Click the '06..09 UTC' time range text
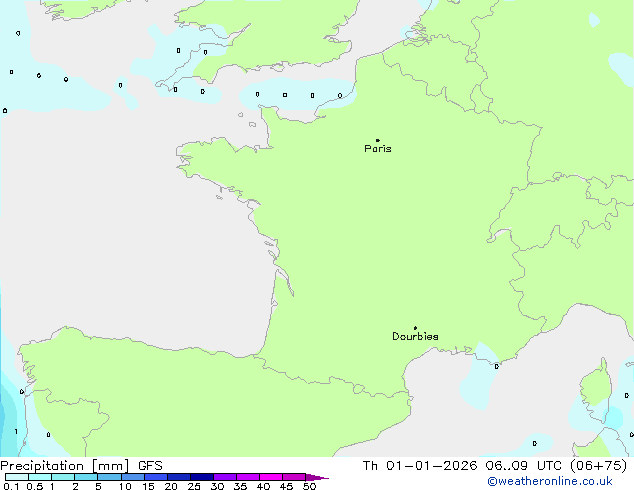Viewport: 634px width, 490px height. click(x=524, y=466)
